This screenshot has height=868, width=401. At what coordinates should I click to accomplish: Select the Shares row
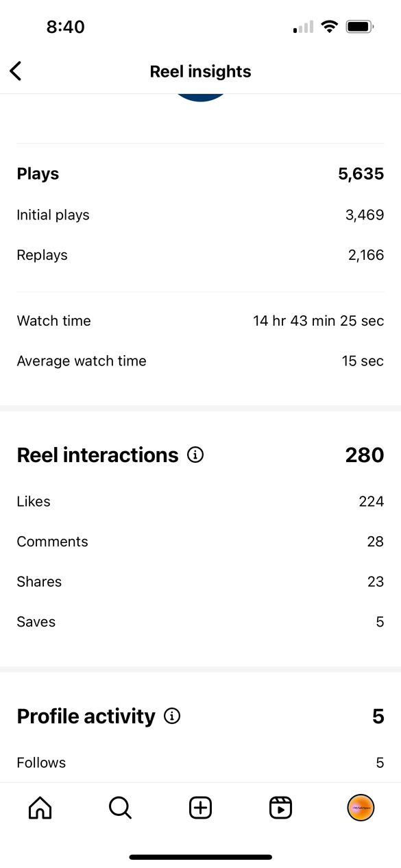tap(200, 582)
